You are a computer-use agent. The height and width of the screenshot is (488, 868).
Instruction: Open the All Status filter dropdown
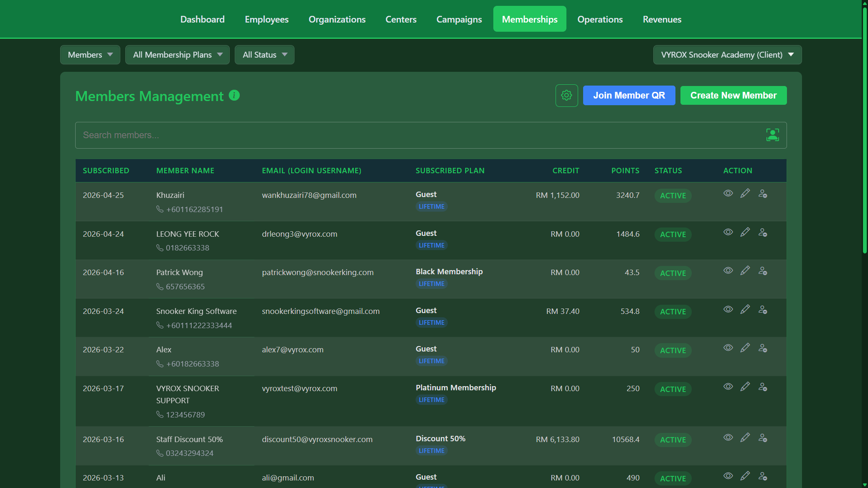point(264,55)
